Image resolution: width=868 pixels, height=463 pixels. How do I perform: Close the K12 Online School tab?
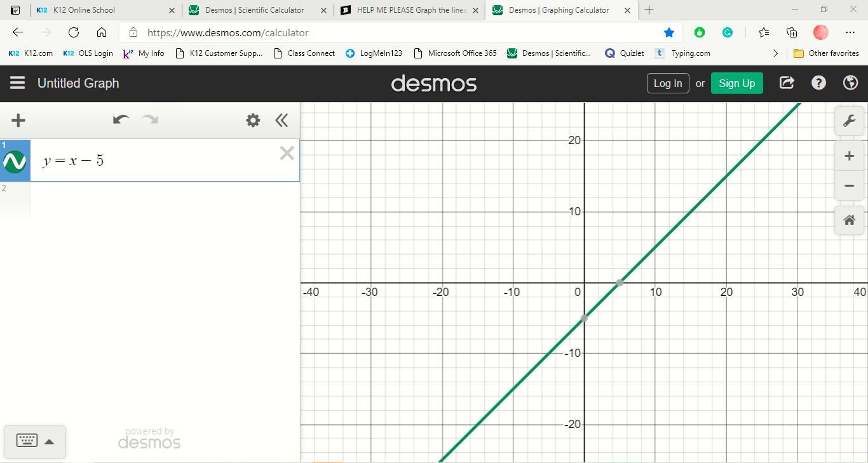pyautogui.click(x=172, y=10)
